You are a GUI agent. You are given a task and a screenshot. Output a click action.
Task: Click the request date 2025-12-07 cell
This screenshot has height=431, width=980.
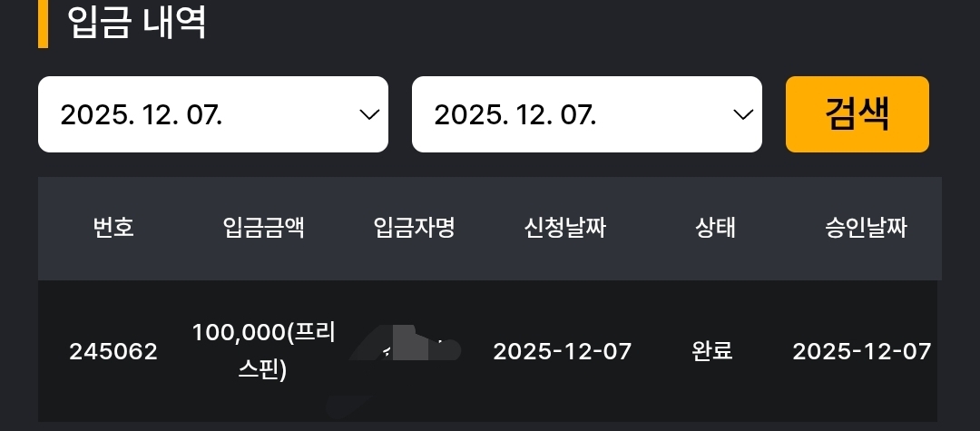click(562, 351)
